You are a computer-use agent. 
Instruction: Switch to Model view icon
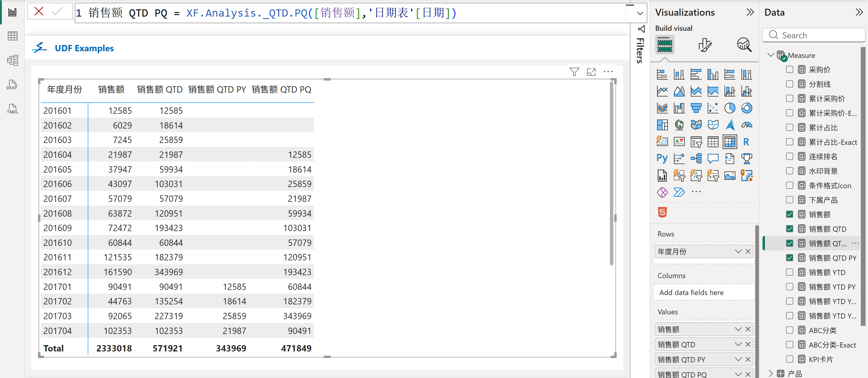click(12, 60)
